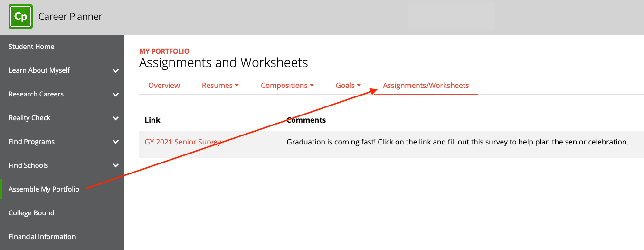Expand the Find Schools chevron
644x250 pixels.
click(115, 166)
